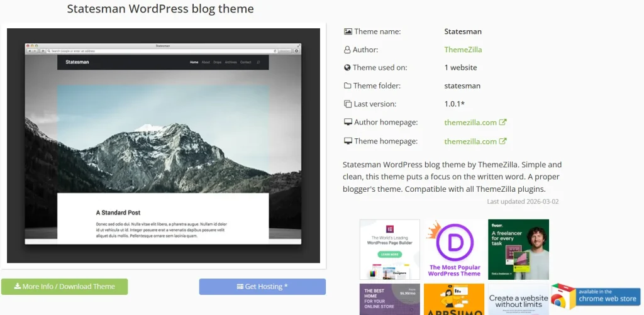Click external link icon on Author homepage row
Viewport: 644px width, 315px height.
point(502,122)
